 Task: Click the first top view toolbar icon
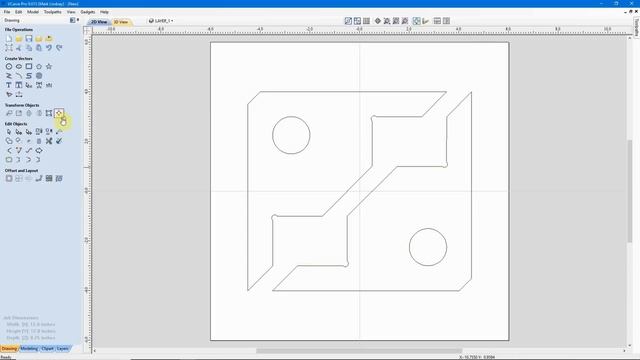[348, 21]
